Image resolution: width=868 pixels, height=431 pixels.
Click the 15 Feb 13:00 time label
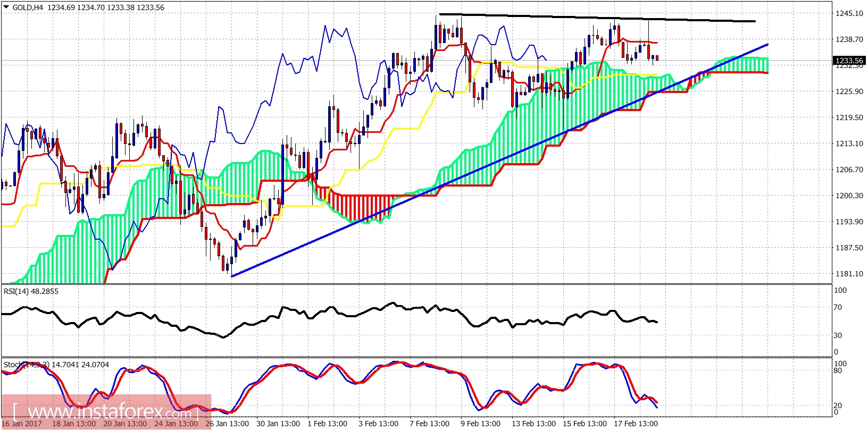point(585,424)
